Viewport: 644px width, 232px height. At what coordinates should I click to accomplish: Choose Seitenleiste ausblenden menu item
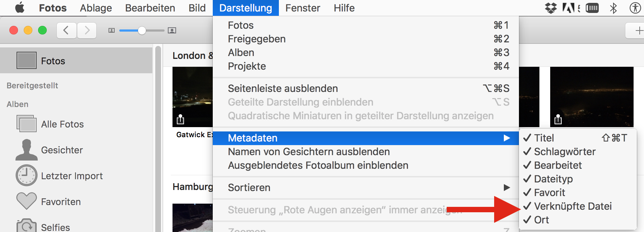[x=283, y=89]
